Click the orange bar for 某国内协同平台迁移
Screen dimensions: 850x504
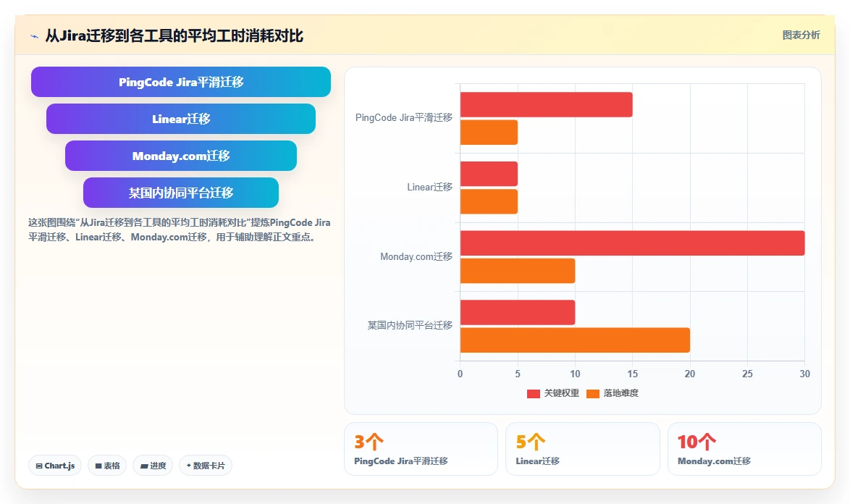(x=575, y=340)
